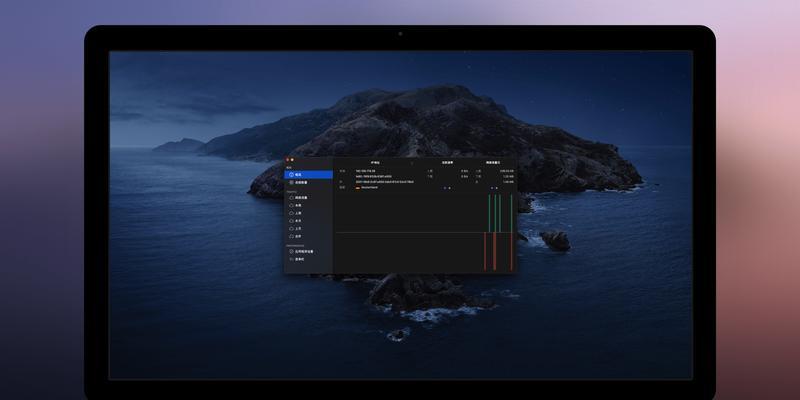Click the orange app icon in the table
Screen dimensions: 800x400
358,188
